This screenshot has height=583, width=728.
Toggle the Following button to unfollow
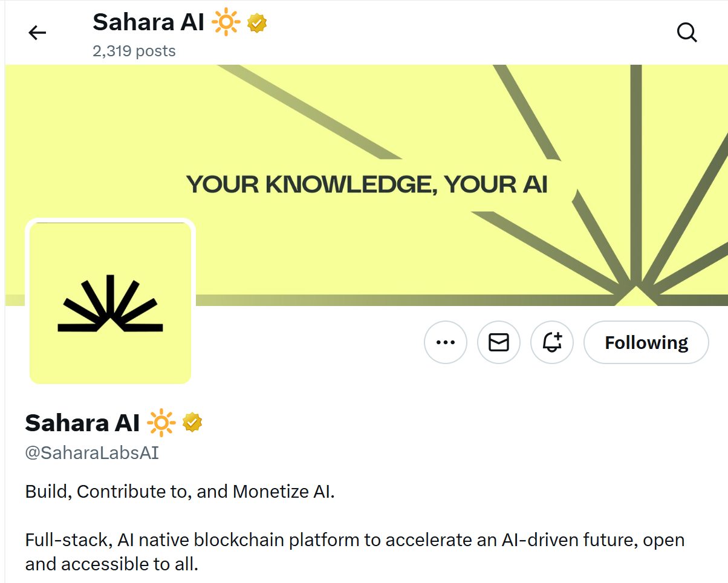[x=646, y=342]
